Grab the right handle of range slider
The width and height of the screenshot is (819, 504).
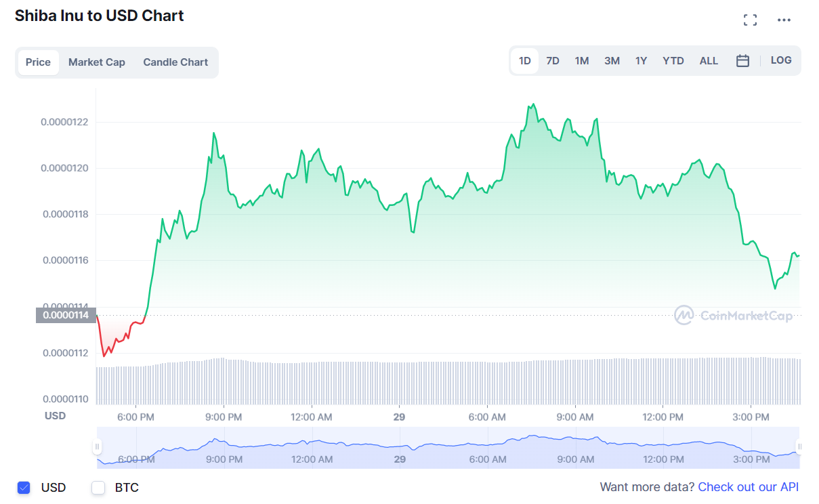[800, 446]
